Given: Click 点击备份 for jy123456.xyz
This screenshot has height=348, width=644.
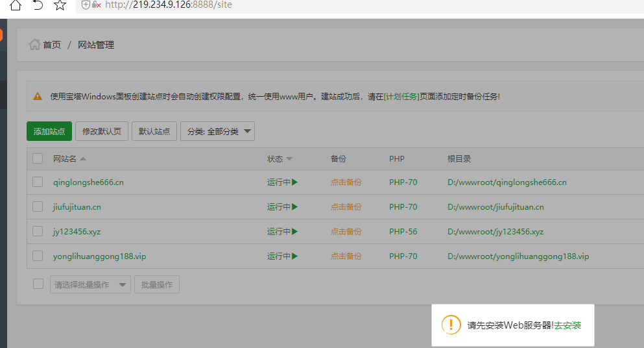Looking at the screenshot, I should (x=346, y=232).
